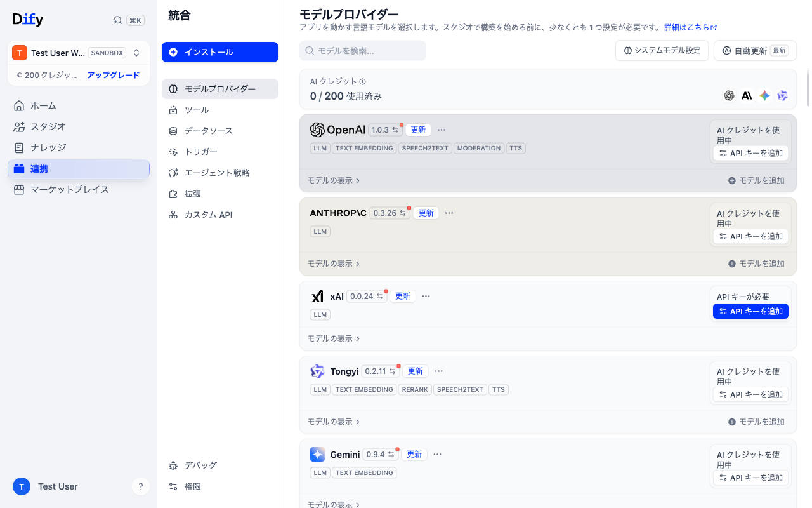Switch Tongyi version 0.2.11

click(x=381, y=371)
